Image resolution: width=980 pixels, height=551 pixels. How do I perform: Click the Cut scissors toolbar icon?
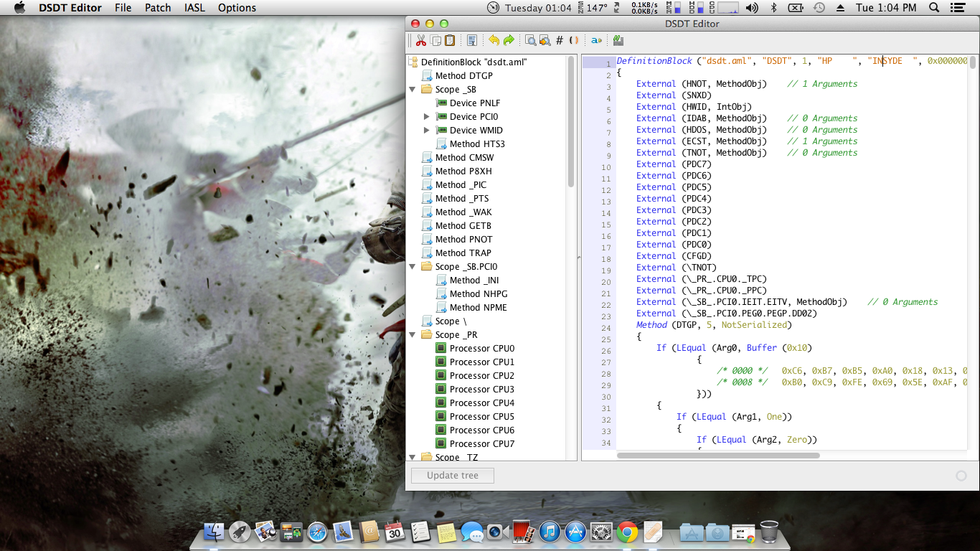tap(421, 40)
